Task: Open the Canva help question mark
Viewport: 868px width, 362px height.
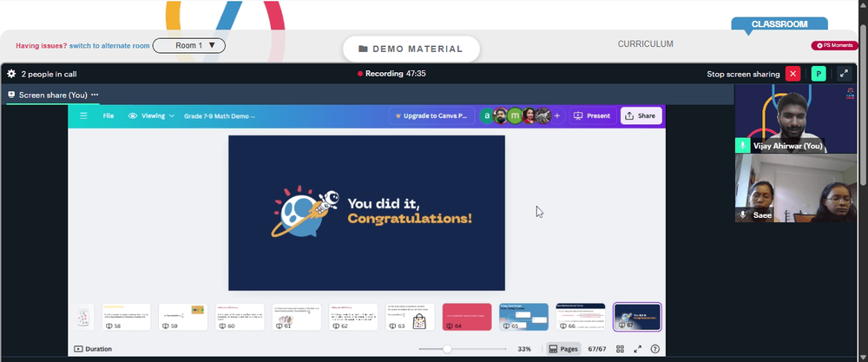Action: [x=654, y=349]
